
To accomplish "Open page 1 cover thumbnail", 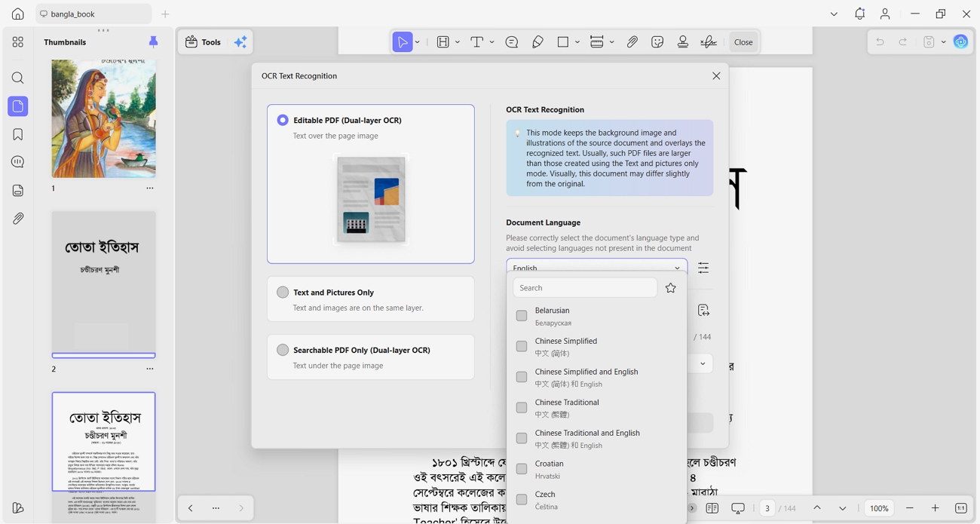I will tap(104, 119).
